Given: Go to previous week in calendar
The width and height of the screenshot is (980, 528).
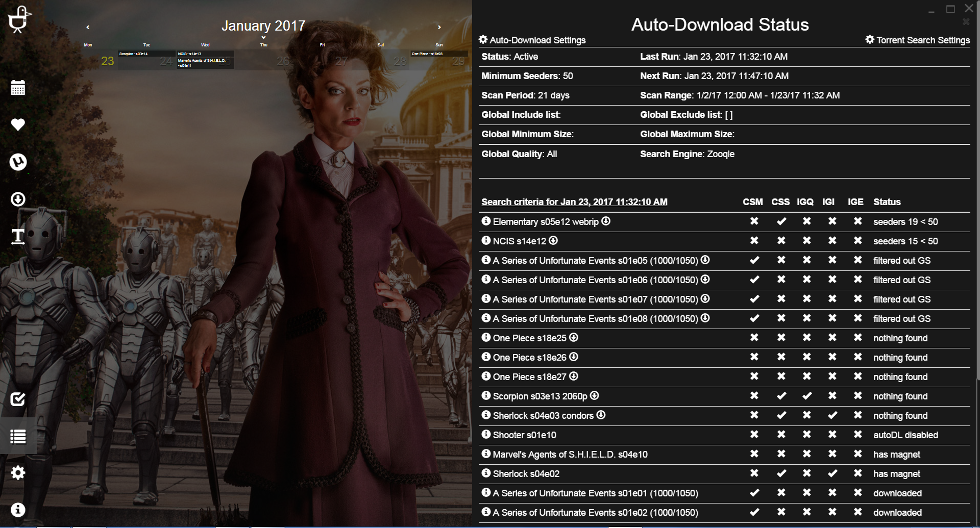Looking at the screenshot, I should coord(88,27).
